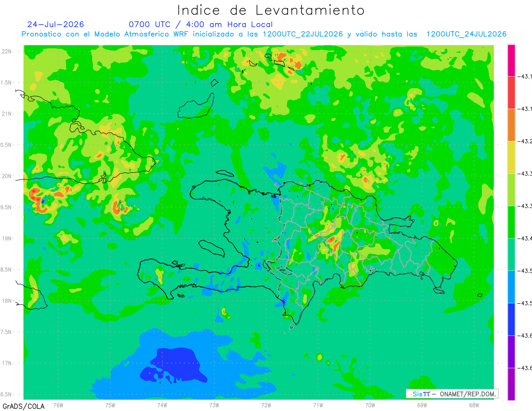Click the "70W" longitude label
Viewport: 532px width, 411px height.
tap(370, 405)
